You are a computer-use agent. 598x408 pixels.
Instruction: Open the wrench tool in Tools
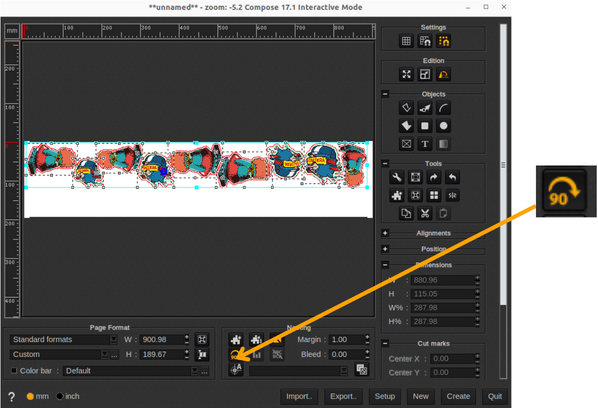click(x=397, y=177)
